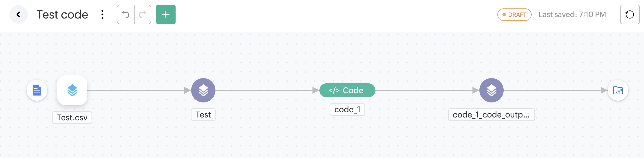Click the code_1_code_outp... label

click(x=491, y=115)
